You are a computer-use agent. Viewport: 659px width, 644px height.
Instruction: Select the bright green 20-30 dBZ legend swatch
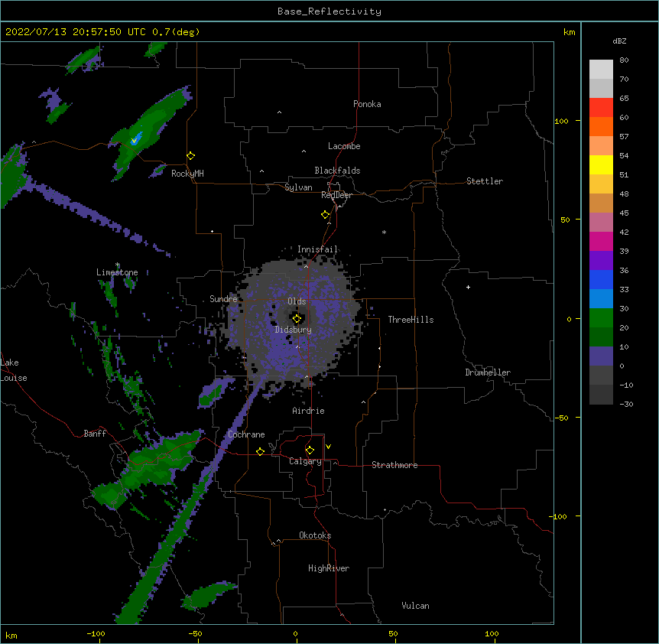pyautogui.click(x=601, y=318)
